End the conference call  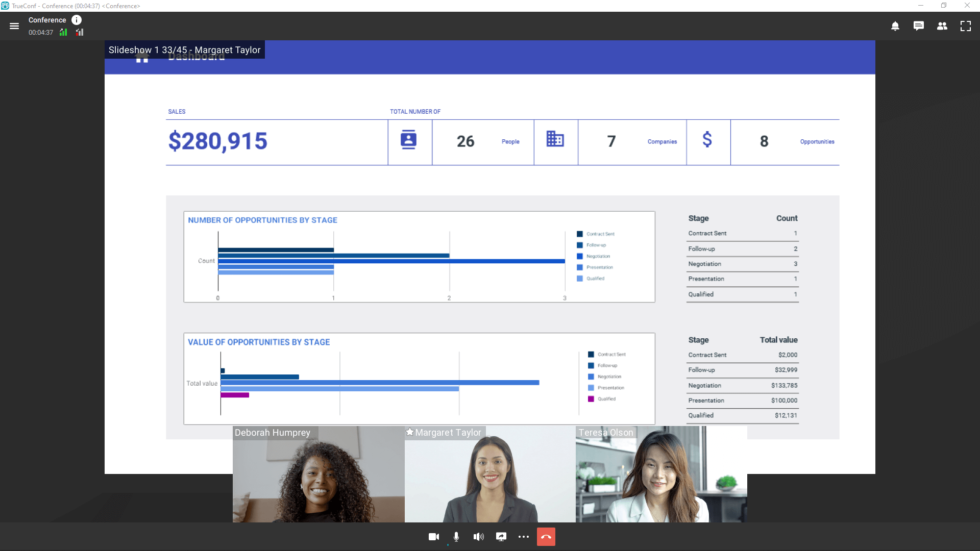point(546,536)
